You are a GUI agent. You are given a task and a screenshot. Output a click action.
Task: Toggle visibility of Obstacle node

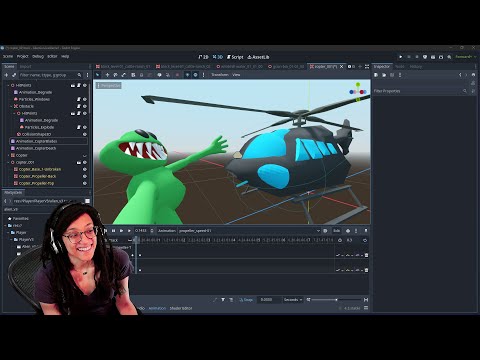(x=85, y=106)
